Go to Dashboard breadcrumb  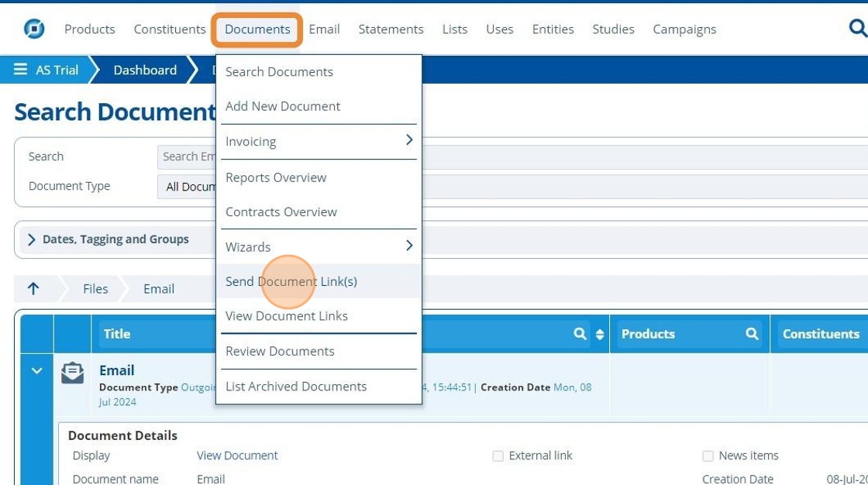(145, 70)
